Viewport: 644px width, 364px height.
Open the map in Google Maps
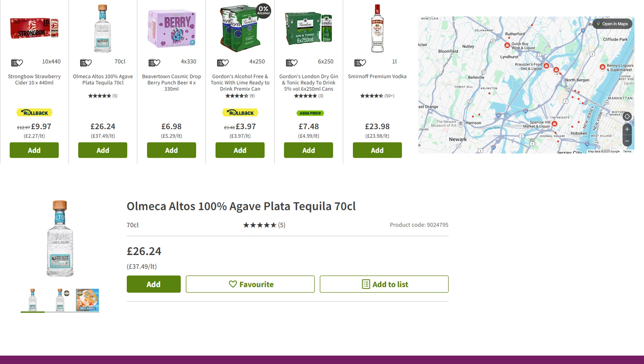coord(612,24)
